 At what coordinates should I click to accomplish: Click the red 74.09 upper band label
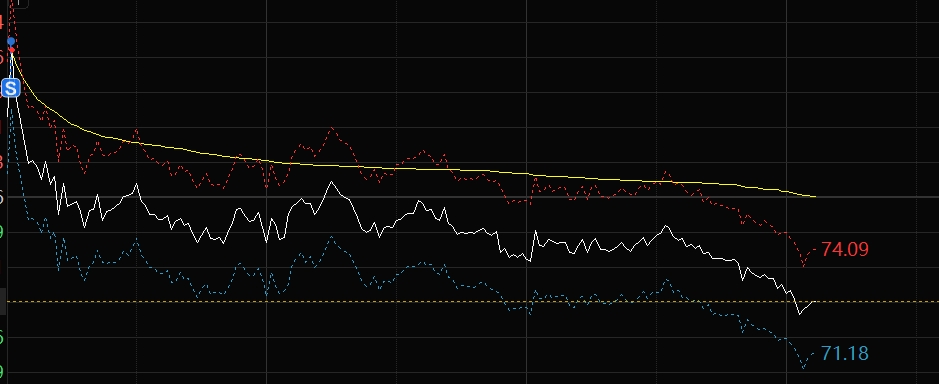pyautogui.click(x=844, y=249)
